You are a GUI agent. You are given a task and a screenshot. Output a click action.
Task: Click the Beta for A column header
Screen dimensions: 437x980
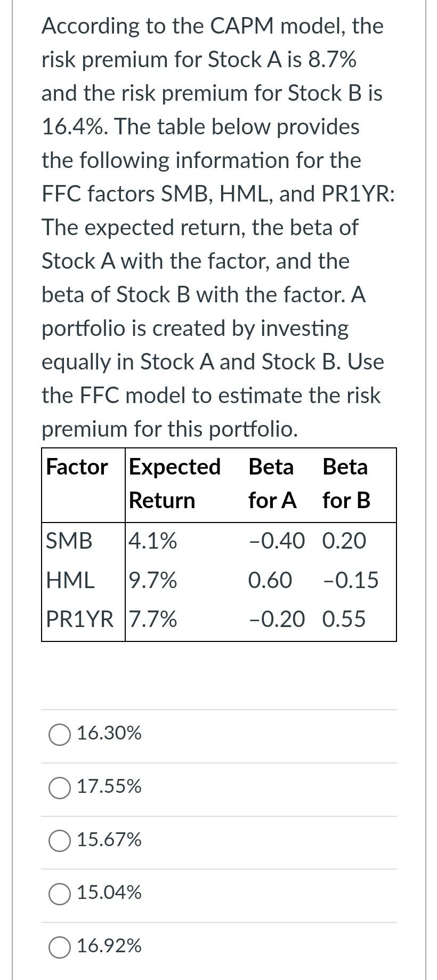coord(272,483)
